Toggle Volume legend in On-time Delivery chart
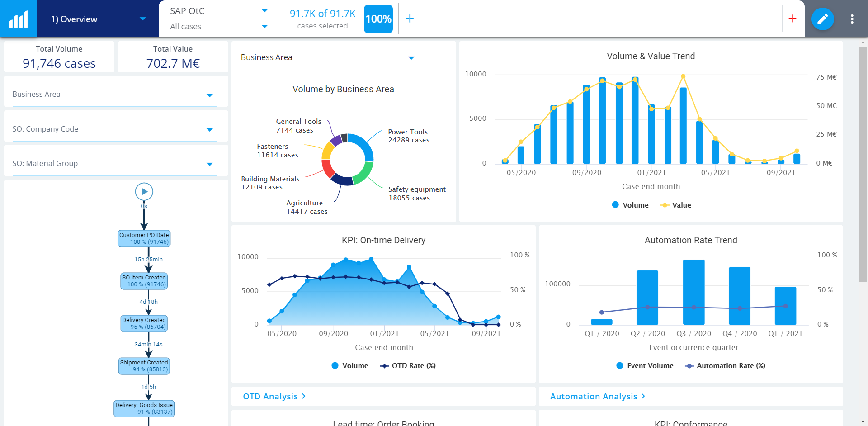Image resolution: width=868 pixels, height=426 pixels. [349, 365]
